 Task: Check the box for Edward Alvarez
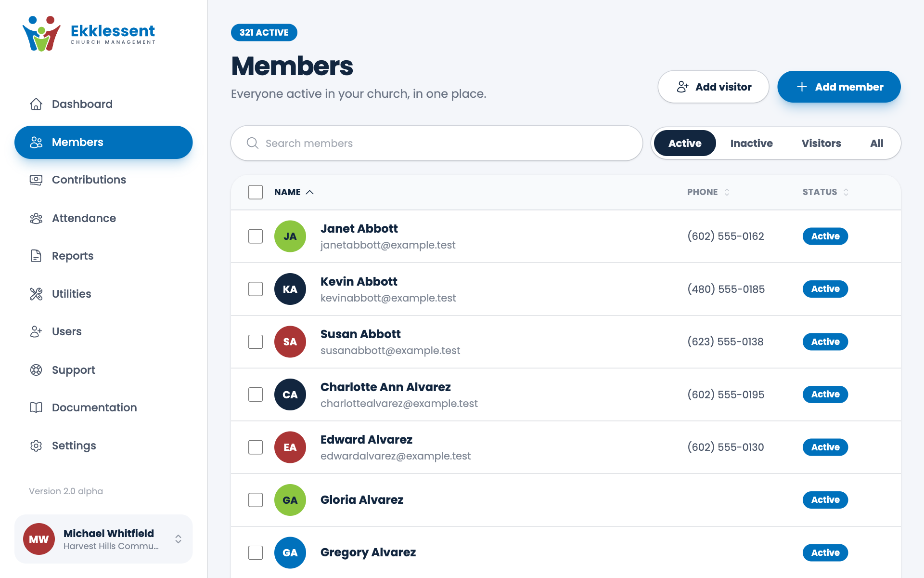256,447
